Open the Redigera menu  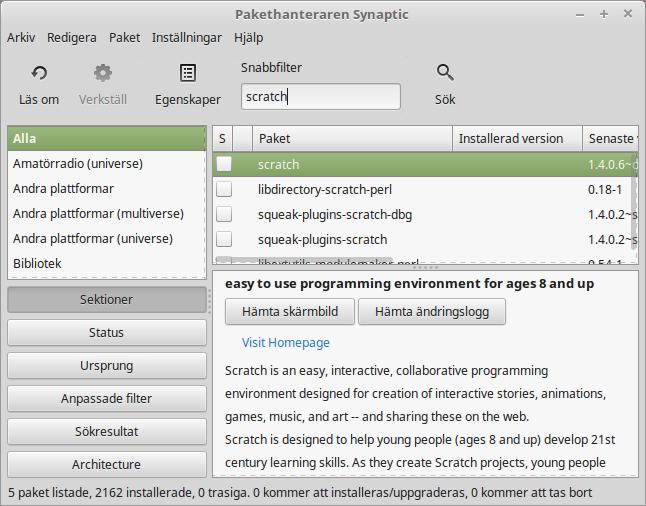point(72,37)
